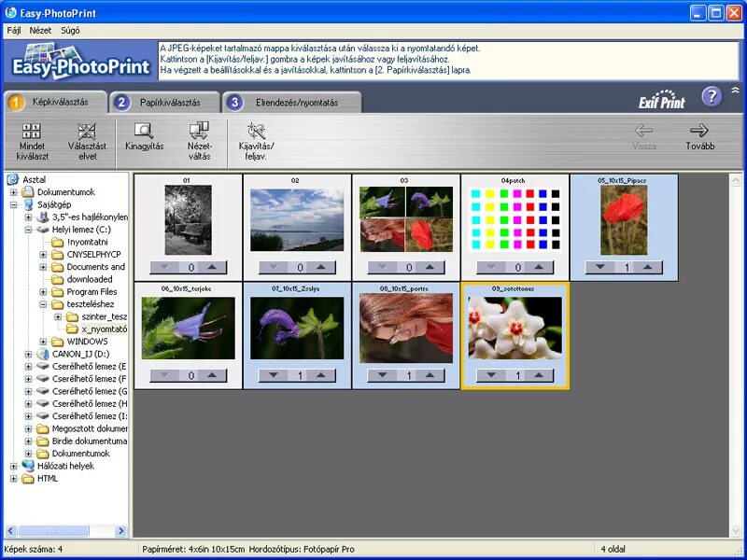Image resolution: width=747 pixels, height=560 pixels.
Task: Increase copies of 08_10x15 portrait
Action: pos(430,375)
